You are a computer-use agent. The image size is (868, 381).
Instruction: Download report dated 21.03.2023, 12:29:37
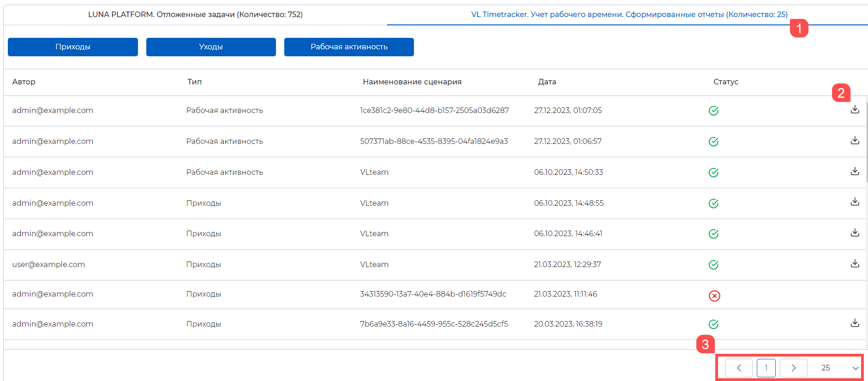[x=855, y=263]
